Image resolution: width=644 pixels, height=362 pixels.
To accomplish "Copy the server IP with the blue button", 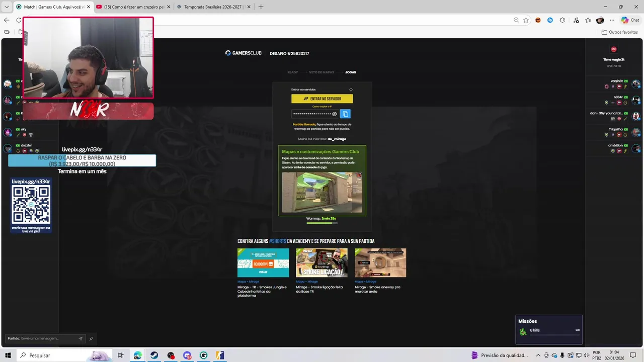I will (345, 114).
